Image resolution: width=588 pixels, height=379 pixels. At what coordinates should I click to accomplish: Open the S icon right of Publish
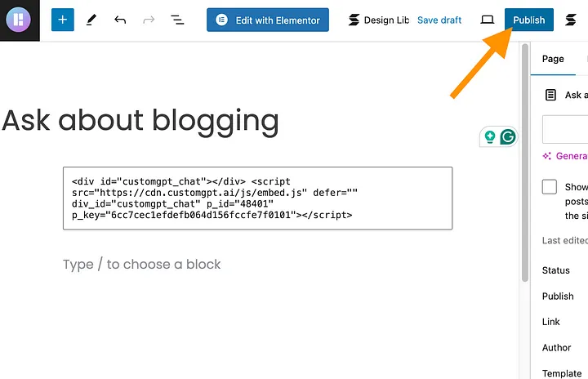click(x=571, y=20)
